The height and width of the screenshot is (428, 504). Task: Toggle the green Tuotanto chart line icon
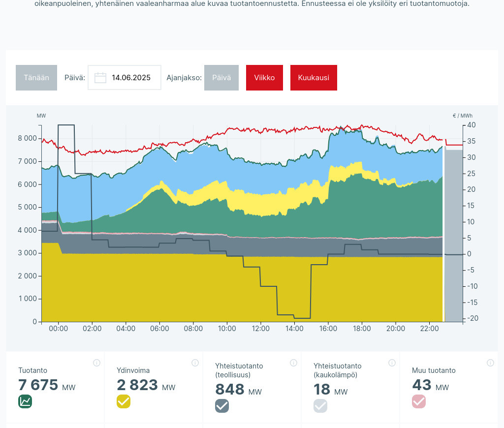coord(25,401)
